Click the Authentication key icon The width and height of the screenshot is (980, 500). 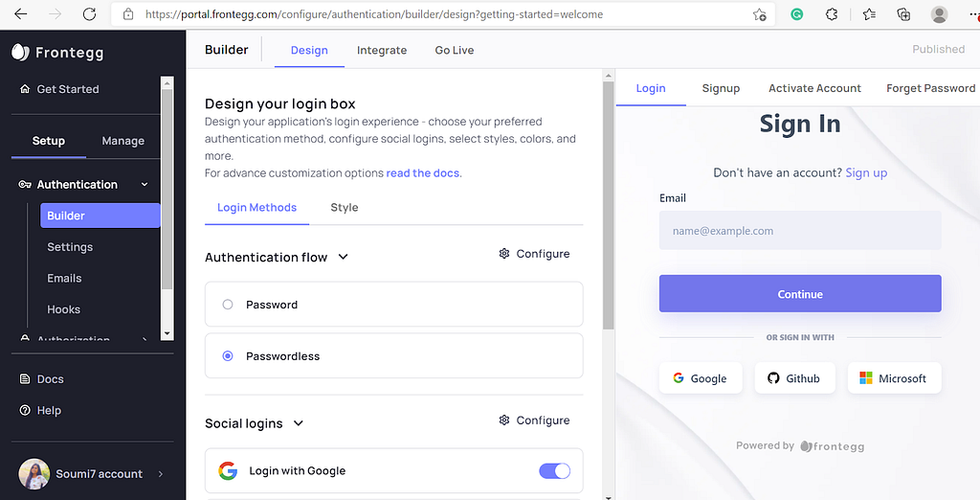pyautogui.click(x=25, y=185)
